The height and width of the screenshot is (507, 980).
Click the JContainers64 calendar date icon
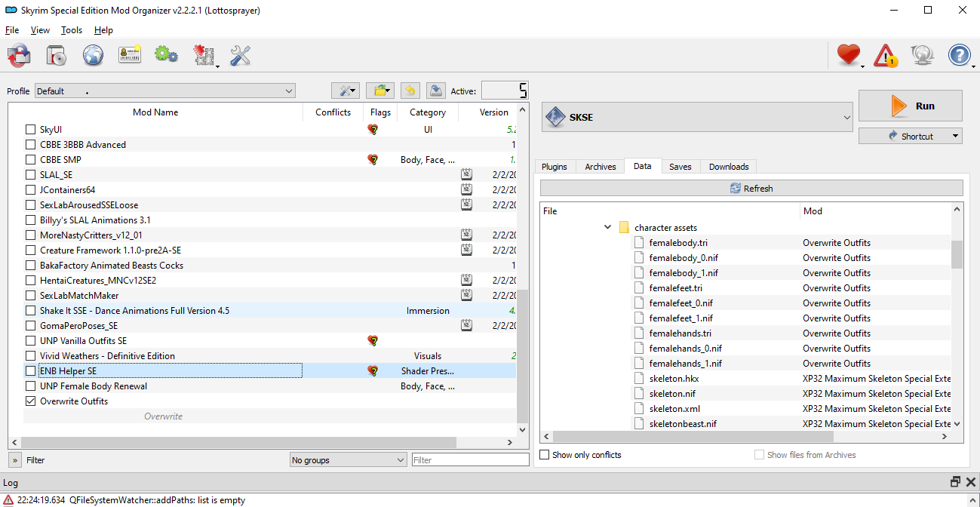pos(466,190)
